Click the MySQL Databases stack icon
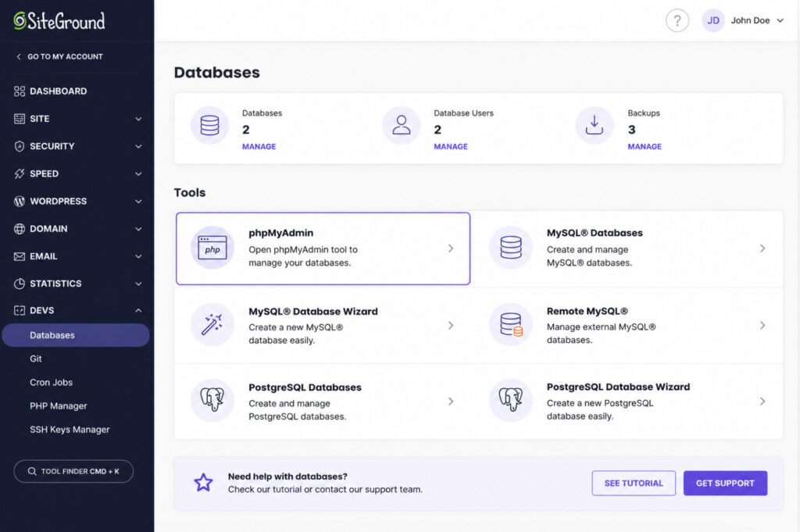Image resolution: width=800 pixels, height=532 pixels. tap(511, 248)
